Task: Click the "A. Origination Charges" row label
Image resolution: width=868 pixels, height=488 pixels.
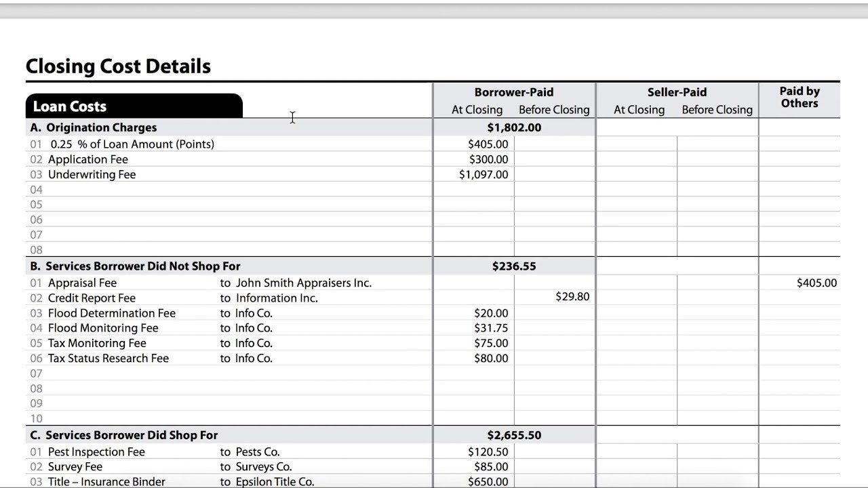Action: [94, 127]
